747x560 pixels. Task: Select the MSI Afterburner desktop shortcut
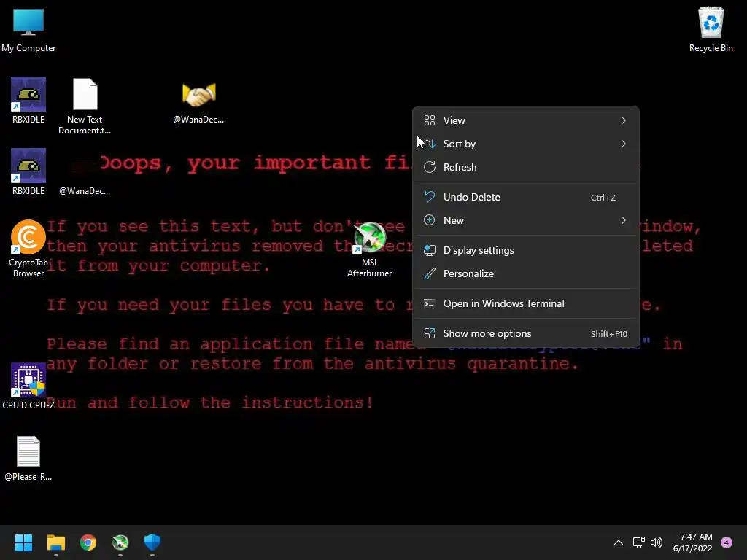coord(369,250)
